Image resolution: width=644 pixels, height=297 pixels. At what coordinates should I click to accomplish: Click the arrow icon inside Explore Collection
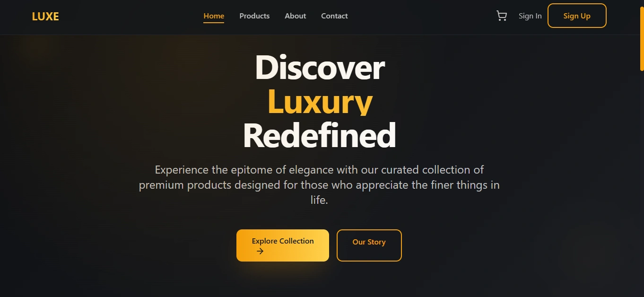pos(260,251)
